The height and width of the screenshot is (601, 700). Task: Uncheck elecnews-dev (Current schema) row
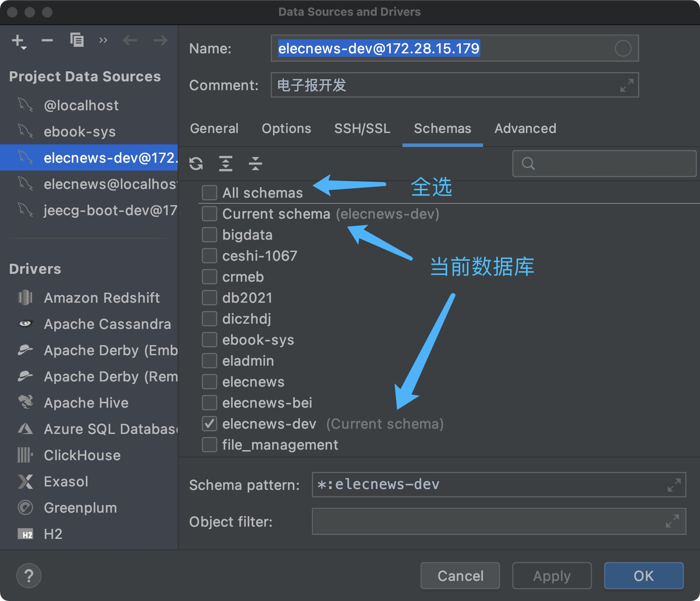pyautogui.click(x=210, y=424)
